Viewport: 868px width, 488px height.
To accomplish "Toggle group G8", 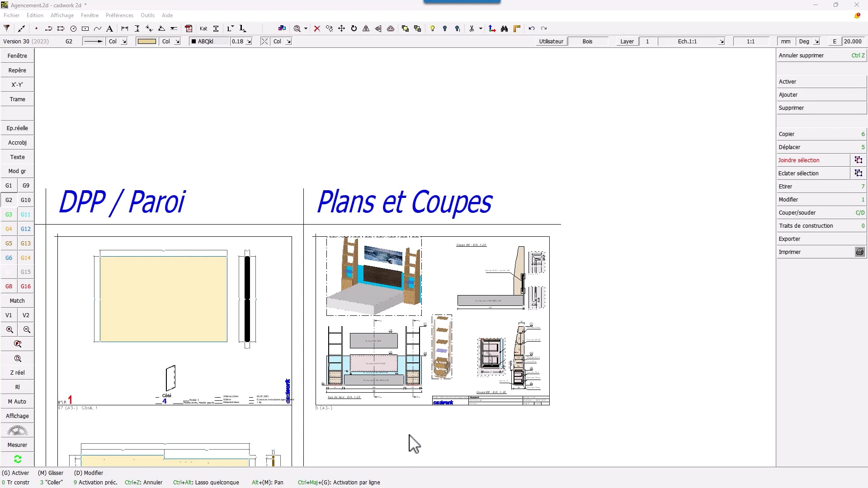I will tap(9, 286).
